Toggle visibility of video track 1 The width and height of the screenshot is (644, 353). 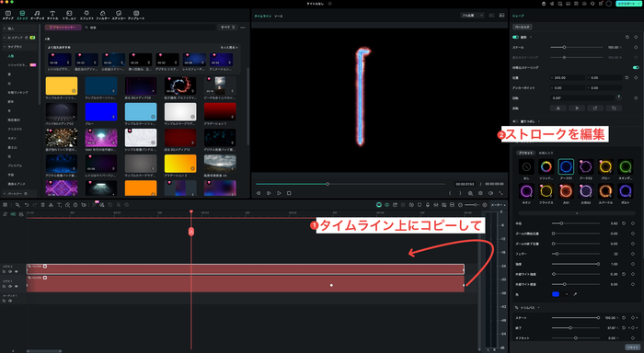17,286
